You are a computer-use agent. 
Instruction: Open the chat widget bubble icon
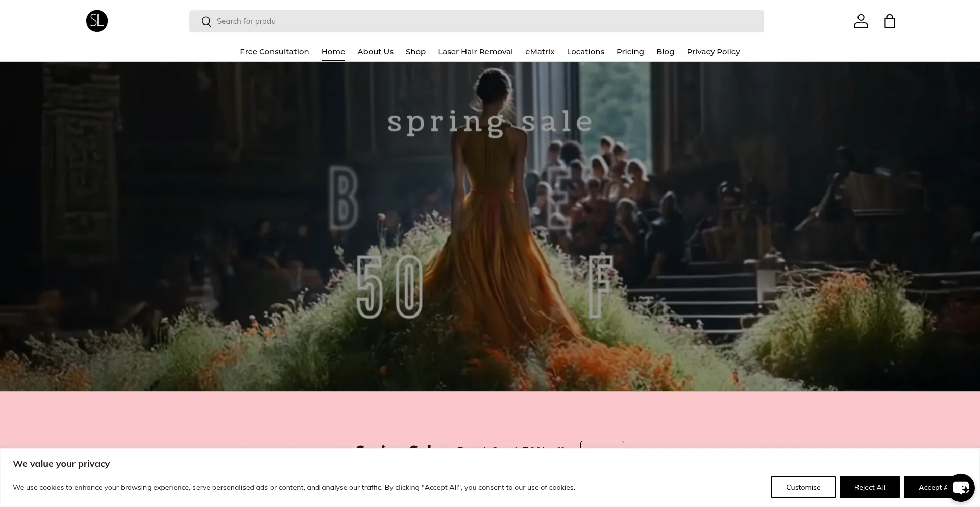(x=961, y=488)
